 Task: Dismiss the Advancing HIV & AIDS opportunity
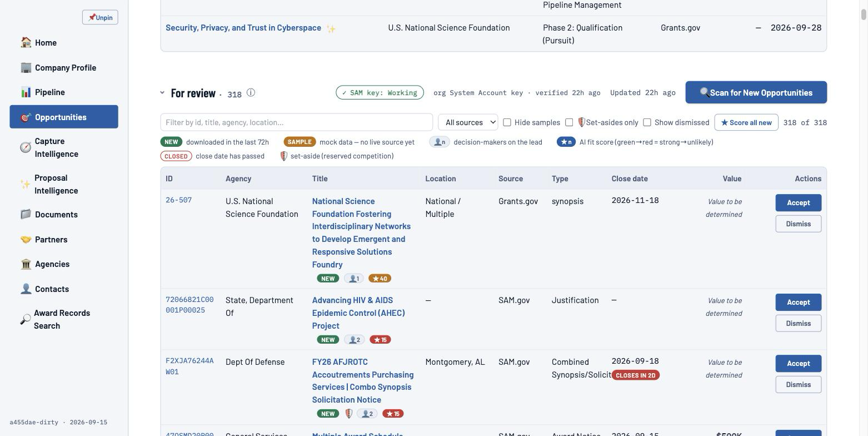tap(798, 323)
